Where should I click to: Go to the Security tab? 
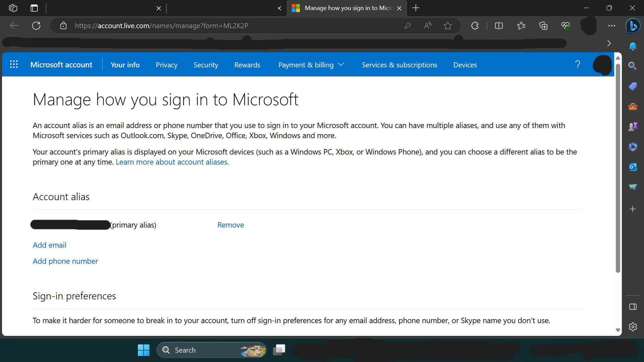pyautogui.click(x=206, y=65)
